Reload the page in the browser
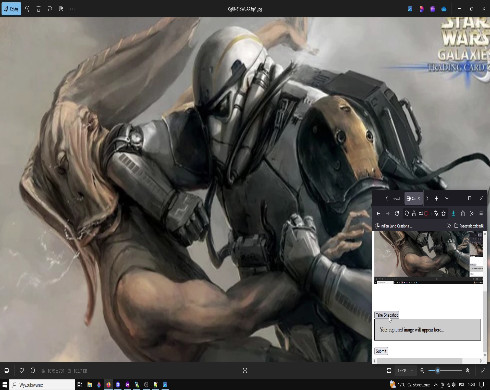The height and width of the screenshot is (390, 490). 397,213
